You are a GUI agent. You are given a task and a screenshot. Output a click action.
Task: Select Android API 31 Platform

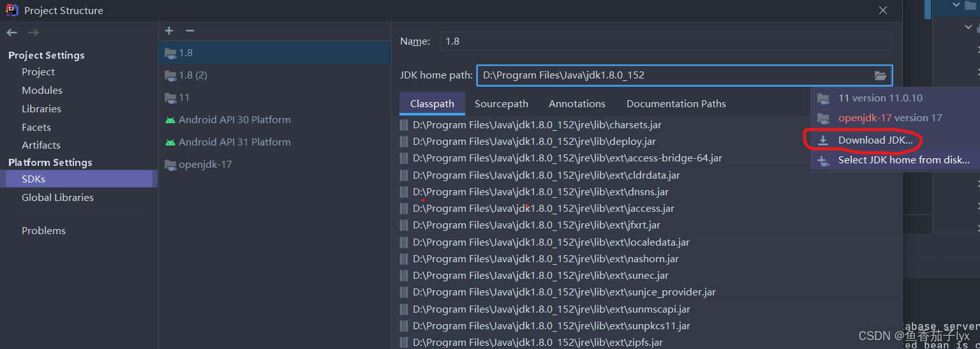click(x=274, y=142)
